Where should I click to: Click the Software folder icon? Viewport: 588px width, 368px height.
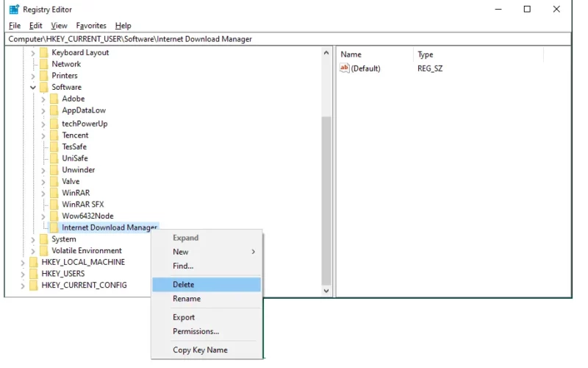coord(44,87)
